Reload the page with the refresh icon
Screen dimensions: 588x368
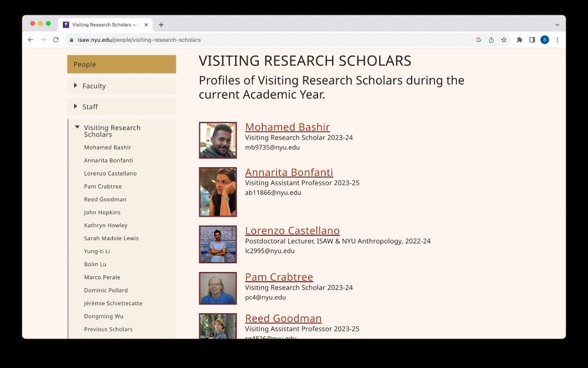click(56, 40)
